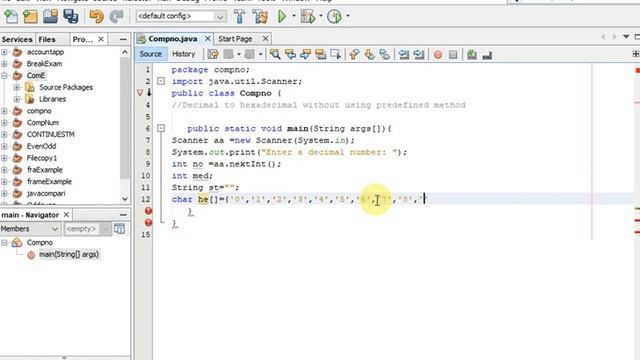Collapse the ComE project node
This screenshot has width=640, height=360.
(4, 76)
